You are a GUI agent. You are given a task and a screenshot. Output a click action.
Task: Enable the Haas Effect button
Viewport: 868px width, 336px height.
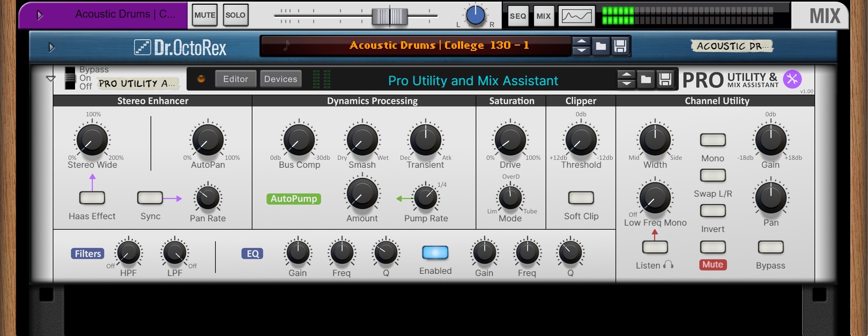[92, 198]
